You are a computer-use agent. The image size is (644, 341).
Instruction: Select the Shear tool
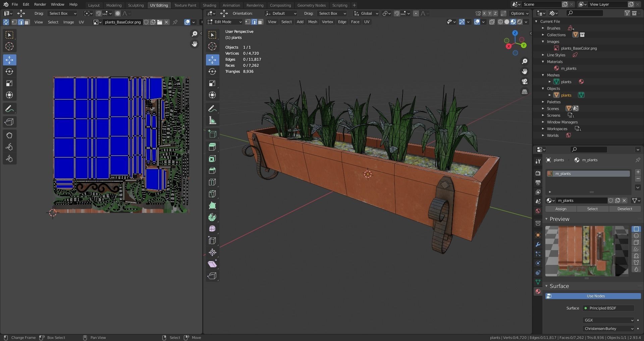(x=212, y=264)
